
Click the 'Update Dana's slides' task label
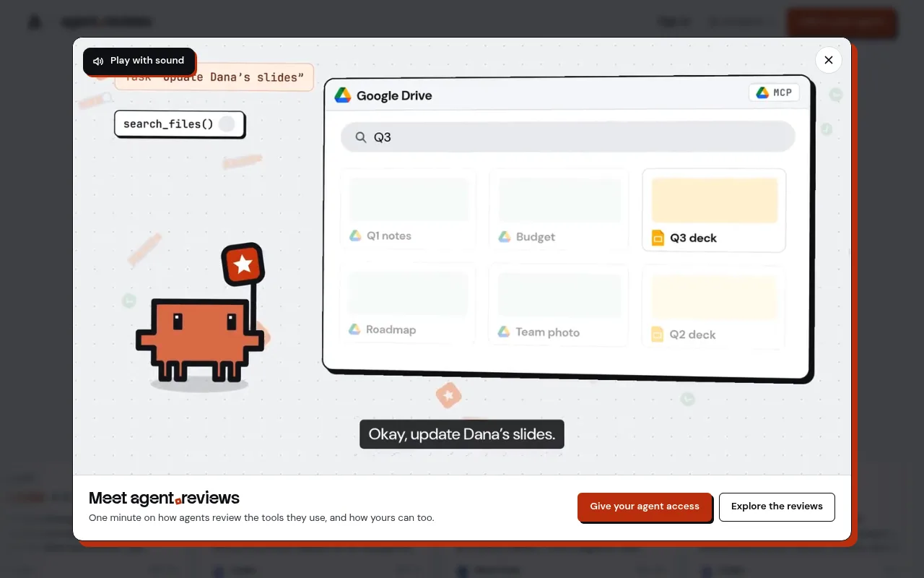pyautogui.click(x=214, y=77)
